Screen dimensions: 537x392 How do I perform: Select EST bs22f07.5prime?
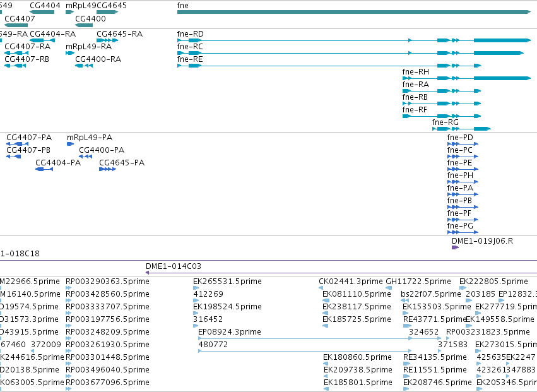431,294
